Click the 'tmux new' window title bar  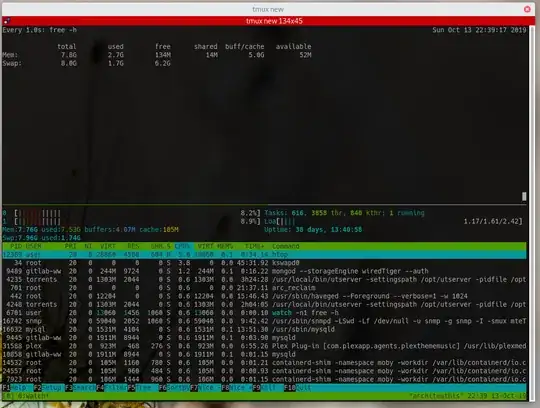(268, 9)
